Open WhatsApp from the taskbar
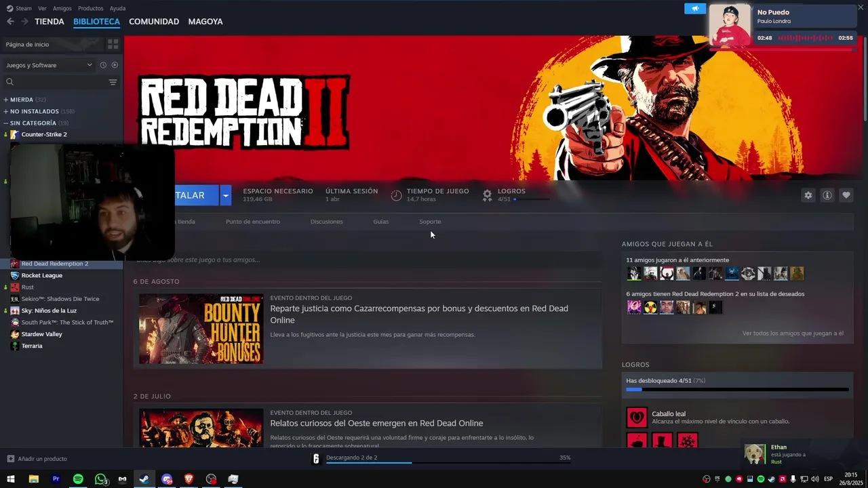Viewport: 868px width, 488px height. click(100, 479)
